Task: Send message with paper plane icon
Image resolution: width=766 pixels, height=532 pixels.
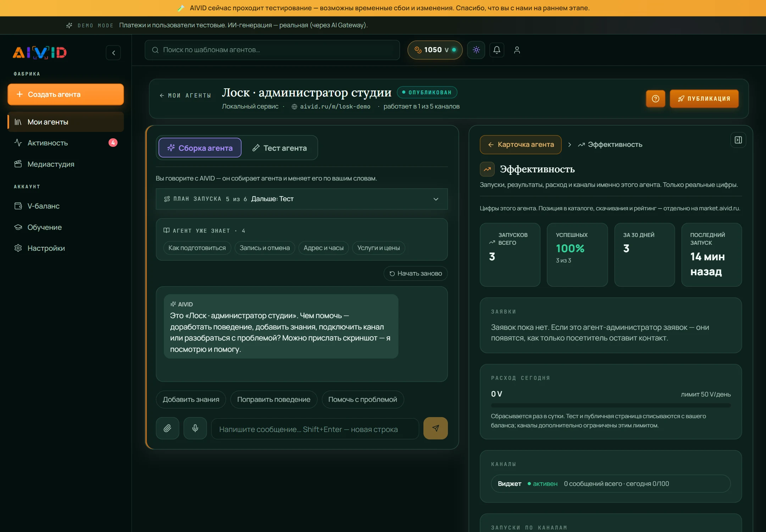Action: pyautogui.click(x=435, y=428)
